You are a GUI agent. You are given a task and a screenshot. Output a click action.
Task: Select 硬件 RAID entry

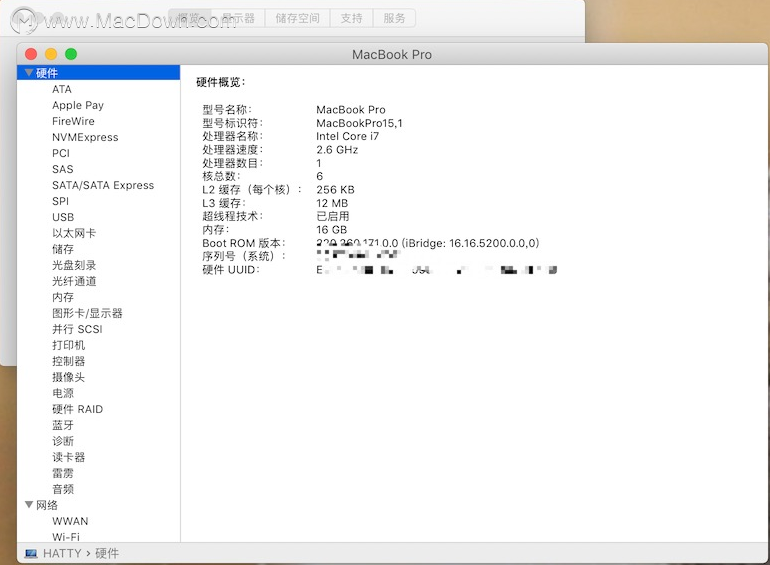78,409
